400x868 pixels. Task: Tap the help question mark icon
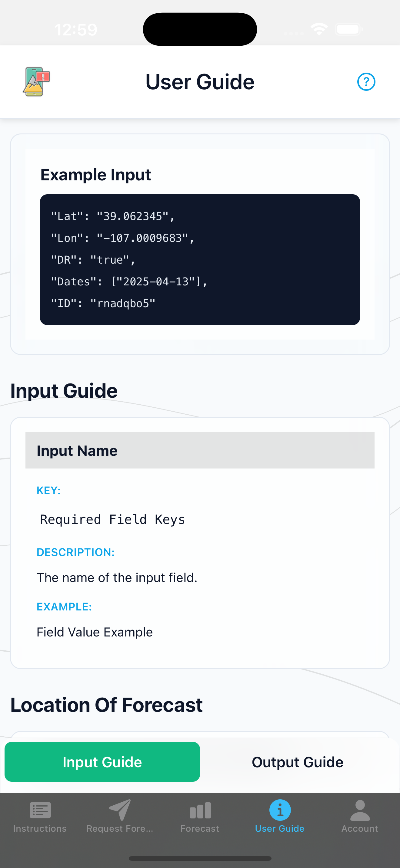tap(366, 81)
